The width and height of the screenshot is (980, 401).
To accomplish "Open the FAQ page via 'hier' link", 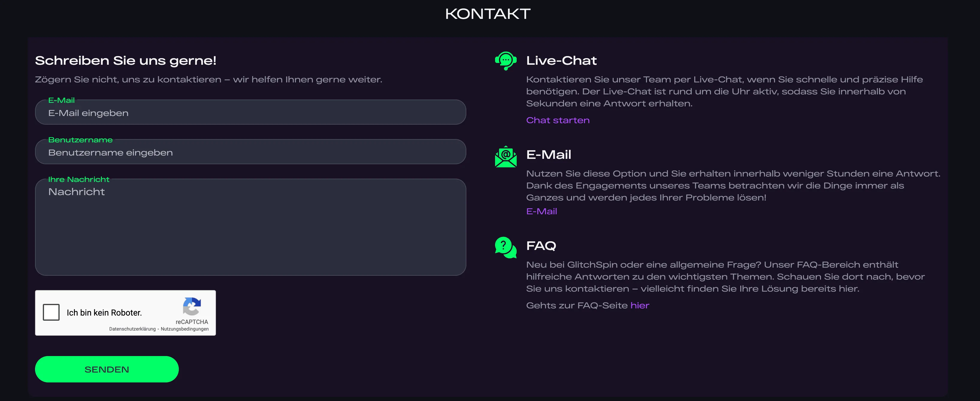I will (x=639, y=305).
